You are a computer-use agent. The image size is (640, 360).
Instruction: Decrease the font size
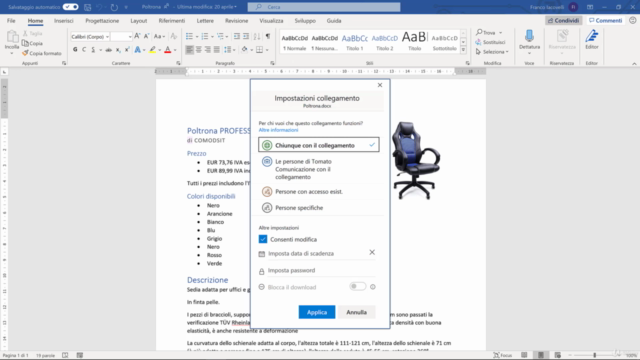coord(147,36)
